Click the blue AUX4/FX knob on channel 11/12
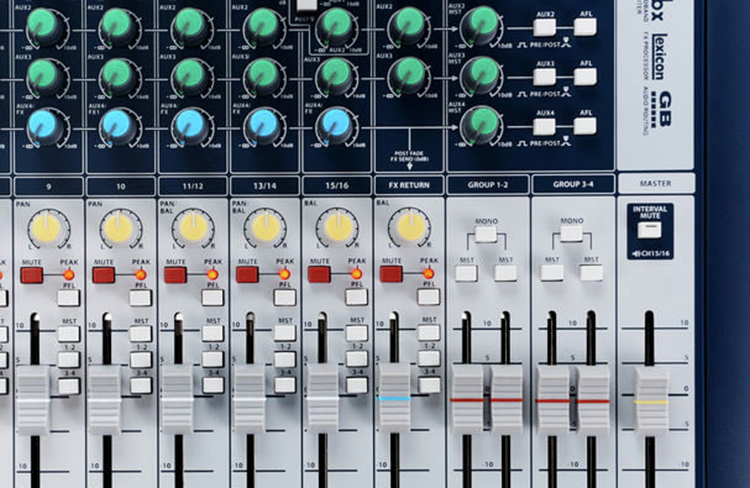750x488 pixels. click(x=190, y=125)
